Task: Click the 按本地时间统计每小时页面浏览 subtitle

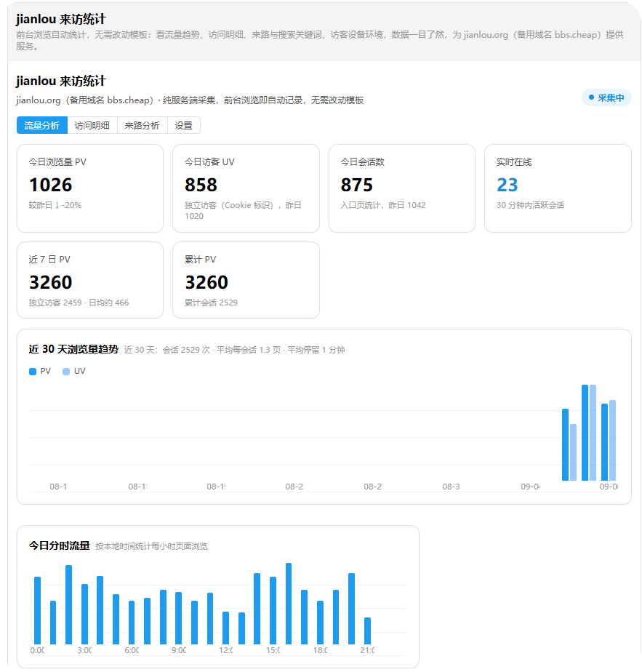Action: (151, 546)
